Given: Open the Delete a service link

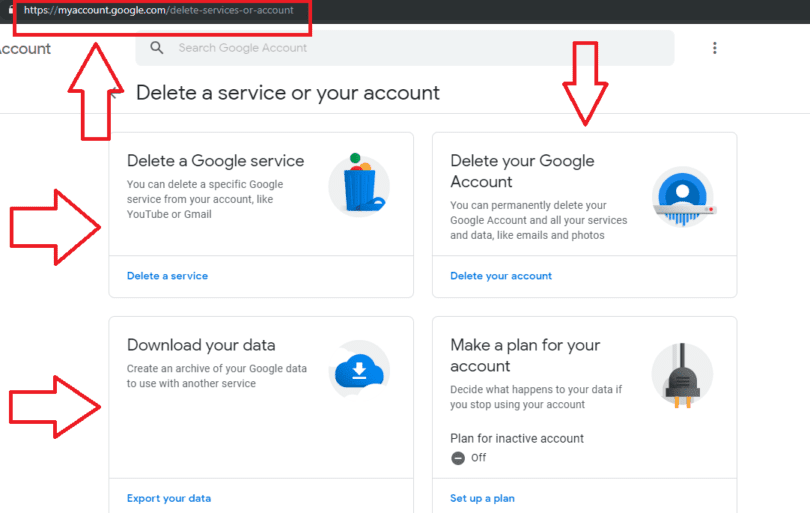Looking at the screenshot, I should [167, 276].
